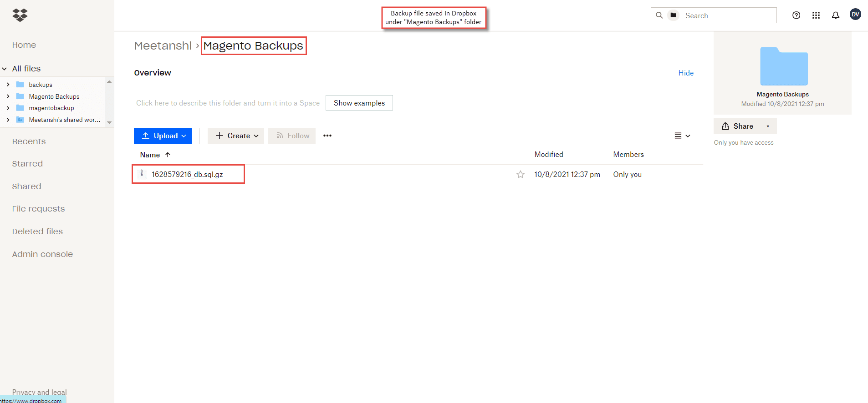Viewport: 868px width, 403px height.
Task: Open the Create dropdown menu
Action: [236, 136]
